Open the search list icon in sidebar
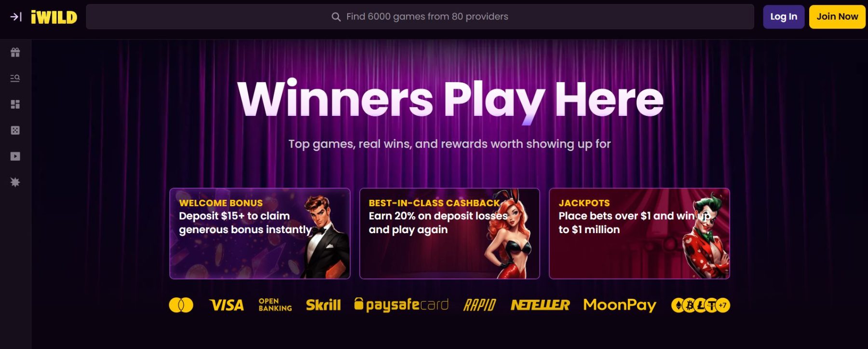This screenshot has width=868, height=349. tap(15, 78)
